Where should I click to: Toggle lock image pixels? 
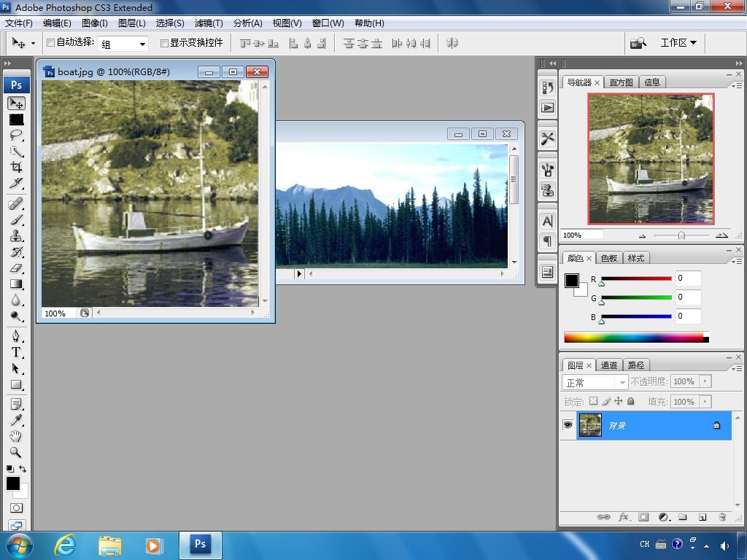[606, 401]
